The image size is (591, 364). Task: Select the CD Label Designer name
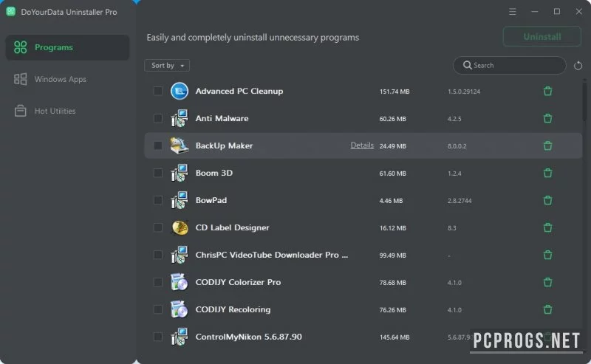pos(232,227)
